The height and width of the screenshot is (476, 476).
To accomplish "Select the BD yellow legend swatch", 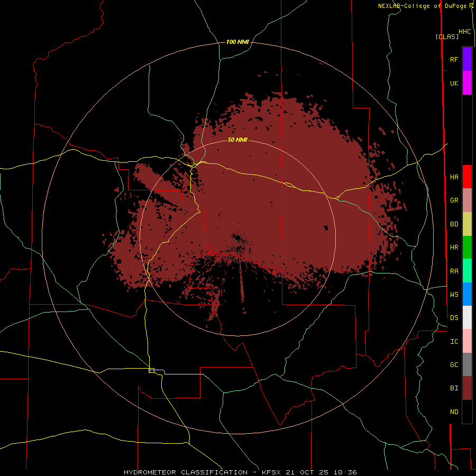I will [x=467, y=224].
